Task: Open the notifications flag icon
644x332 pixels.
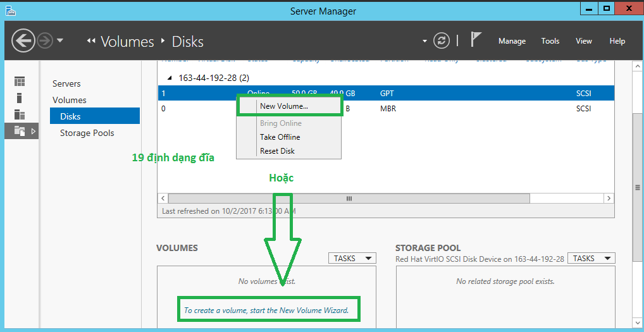Action: pos(476,40)
